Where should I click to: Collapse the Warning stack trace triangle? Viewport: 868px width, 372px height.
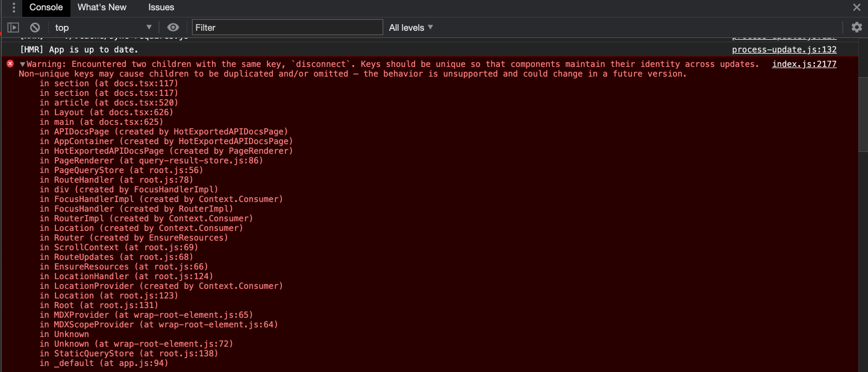coord(23,64)
